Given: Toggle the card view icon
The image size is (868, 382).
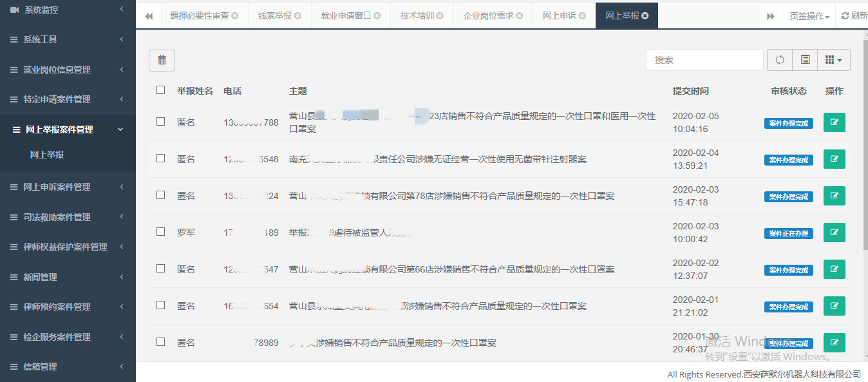Looking at the screenshot, I should point(805,60).
